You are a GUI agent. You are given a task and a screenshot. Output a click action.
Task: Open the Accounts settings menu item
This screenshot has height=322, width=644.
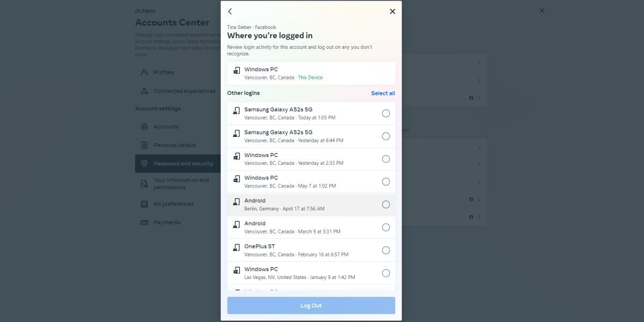point(166,127)
